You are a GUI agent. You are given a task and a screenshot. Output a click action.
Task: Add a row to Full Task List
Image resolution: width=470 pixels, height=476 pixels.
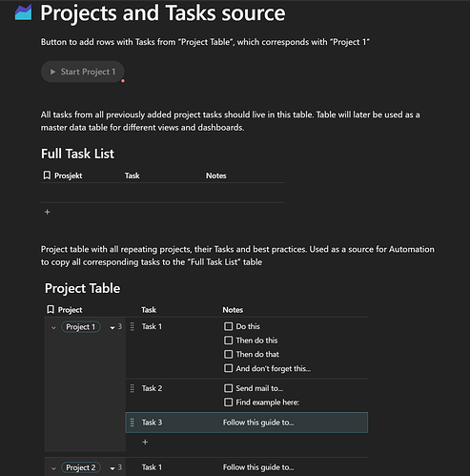(x=48, y=212)
